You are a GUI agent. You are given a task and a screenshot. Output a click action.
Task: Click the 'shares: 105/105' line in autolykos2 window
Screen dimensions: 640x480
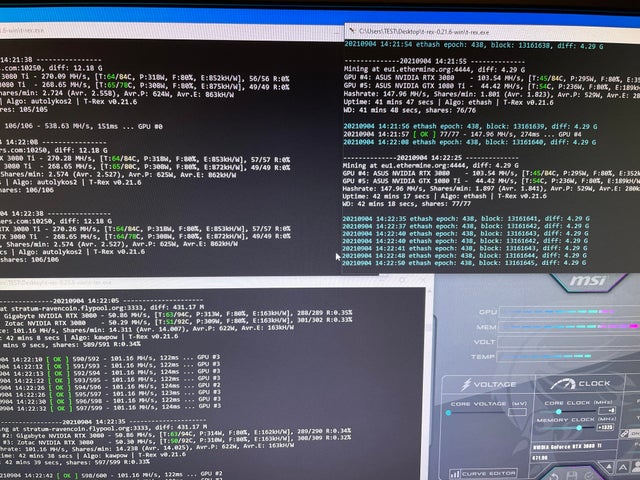point(24,109)
